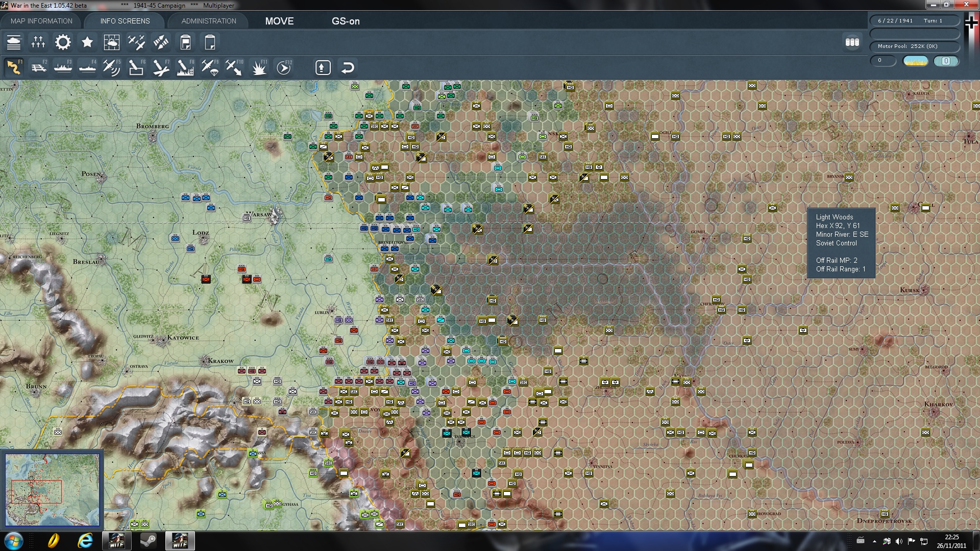Open Internet Explorer from the taskbar
980x551 pixels.
tap(85, 541)
